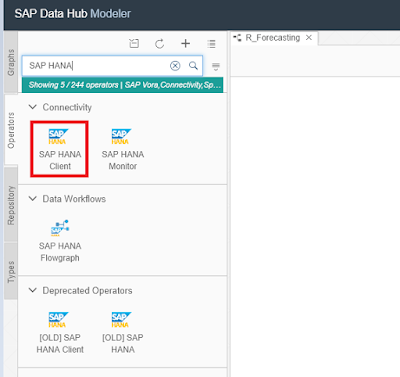
Task: Pick the SAP HANA Flowgraph operator
Action: tap(60, 241)
